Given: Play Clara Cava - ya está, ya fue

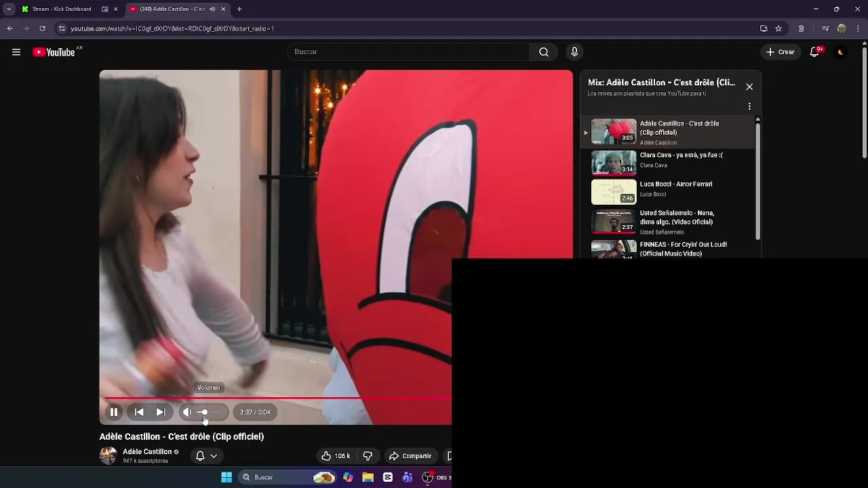Looking at the screenshot, I should click(x=668, y=163).
